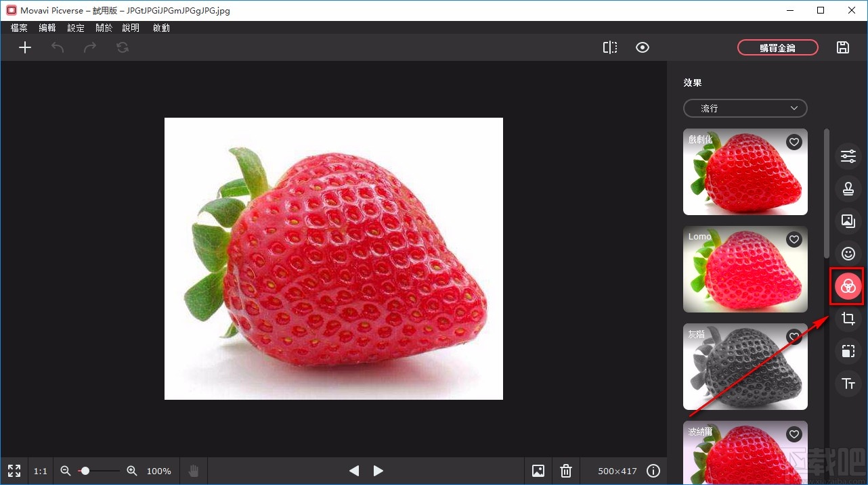Click the save disk icon
Image resolution: width=868 pixels, height=485 pixels.
coord(842,47)
